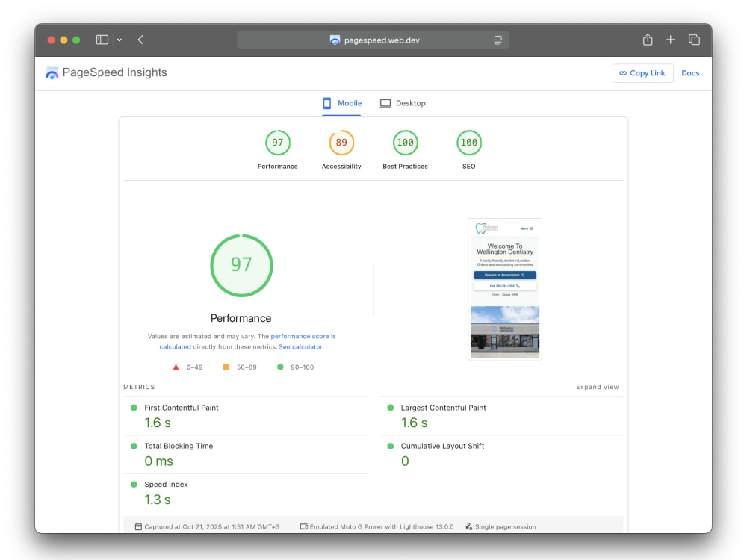Open the Docs link
The height and width of the screenshot is (560, 747).
coord(690,73)
